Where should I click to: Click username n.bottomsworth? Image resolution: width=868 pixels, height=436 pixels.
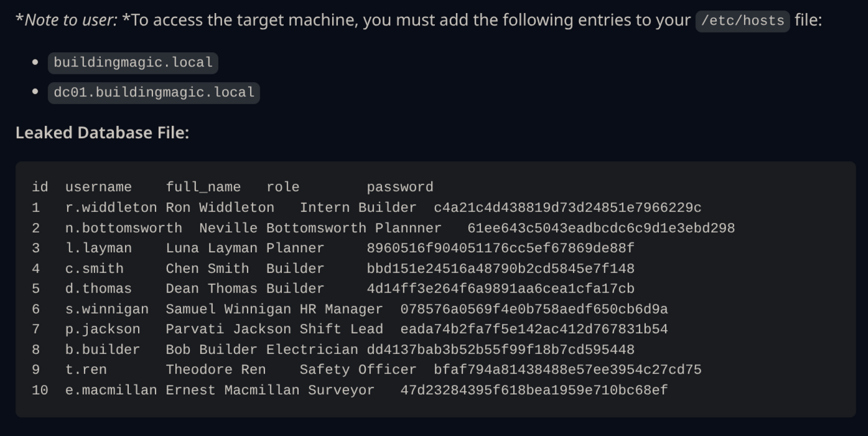[x=123, y=228]
